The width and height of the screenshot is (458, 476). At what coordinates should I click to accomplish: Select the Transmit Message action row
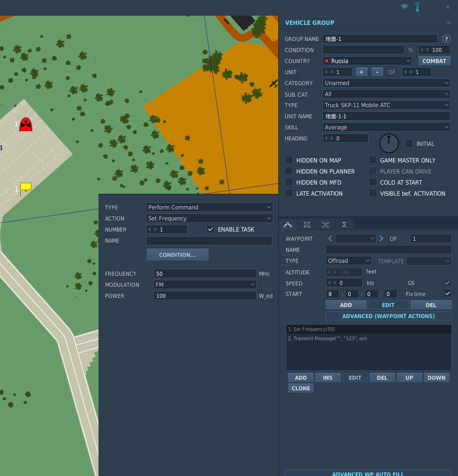click(369, 338)
